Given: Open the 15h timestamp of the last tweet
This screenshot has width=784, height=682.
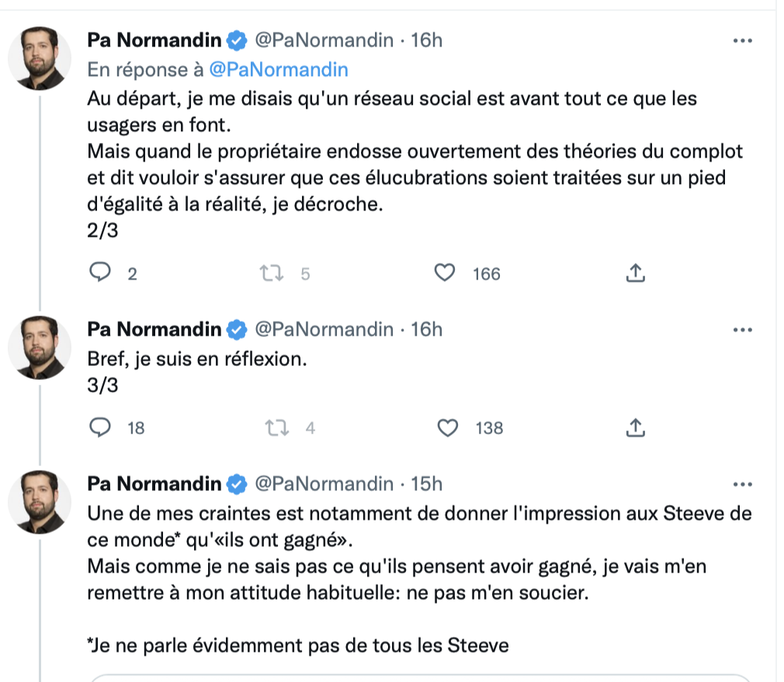Looking at the screenshot, I should (426, 484).
